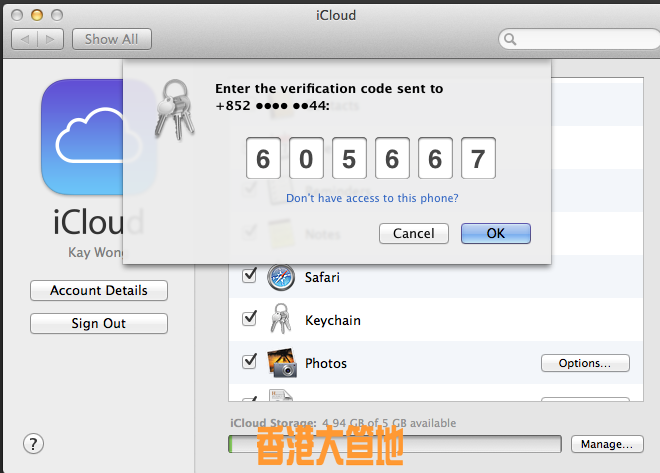Click the yellow minimize window button
Image resolution: width=660 pixels, height=473 pixels.
coord(37,15)
